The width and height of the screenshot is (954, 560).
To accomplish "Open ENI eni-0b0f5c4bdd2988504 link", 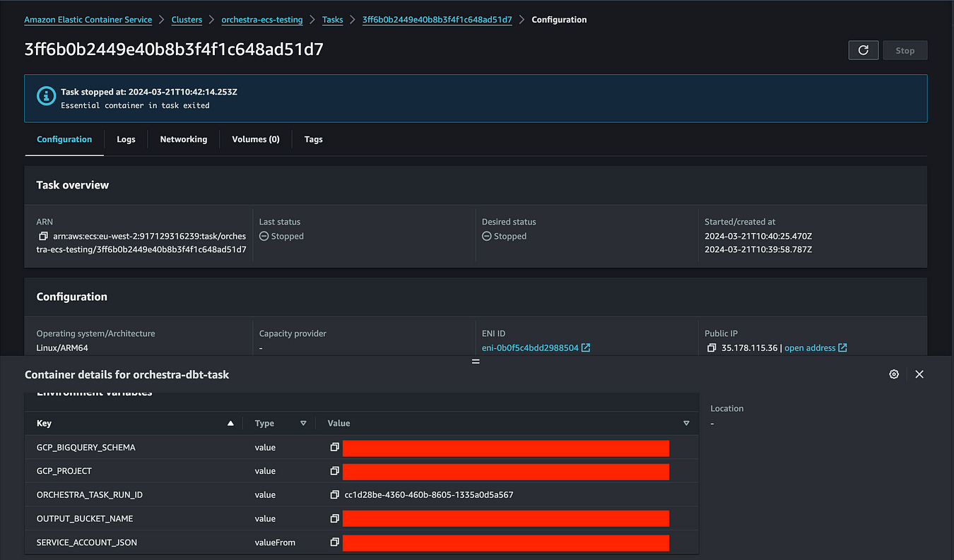I will [530, 348].
